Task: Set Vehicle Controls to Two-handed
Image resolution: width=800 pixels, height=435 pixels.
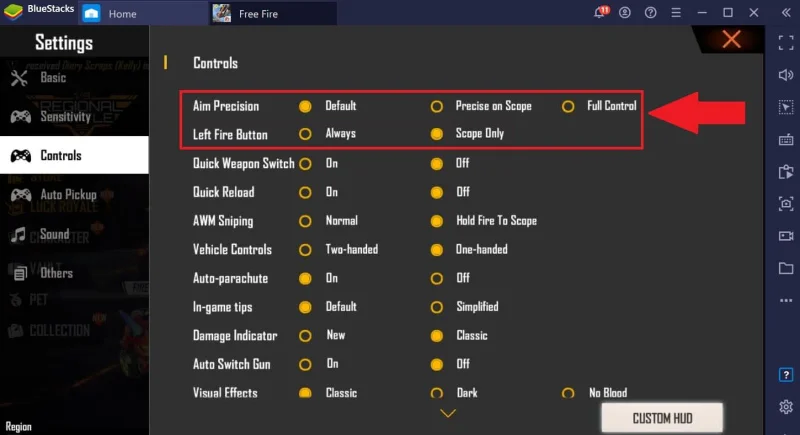Action: (x=305, y=250)
